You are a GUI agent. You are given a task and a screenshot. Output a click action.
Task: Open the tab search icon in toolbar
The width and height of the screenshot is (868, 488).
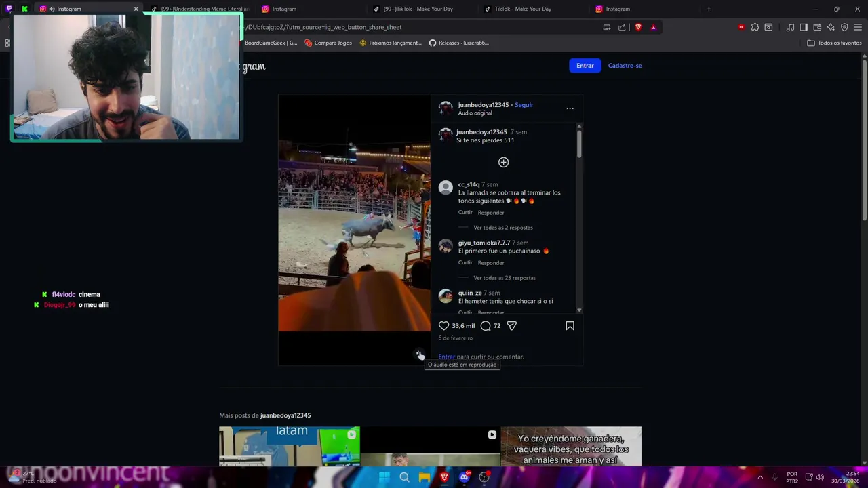(768, 27)
